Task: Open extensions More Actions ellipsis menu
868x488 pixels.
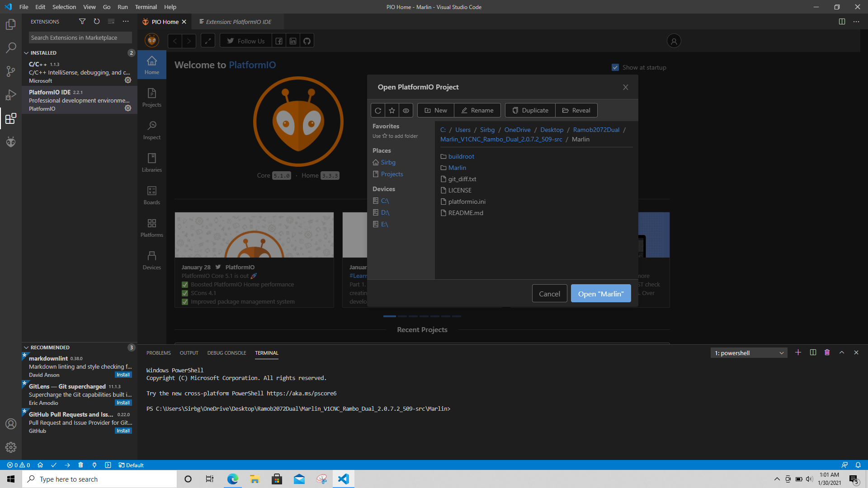Action: (126, 21)
